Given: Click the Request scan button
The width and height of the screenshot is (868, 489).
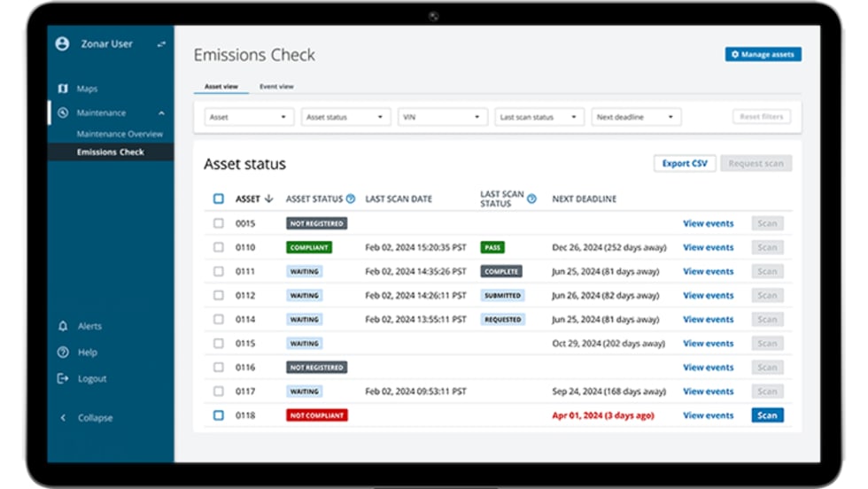Looking at the screenshot, I should pyautogui.click(x=756, y=163).
